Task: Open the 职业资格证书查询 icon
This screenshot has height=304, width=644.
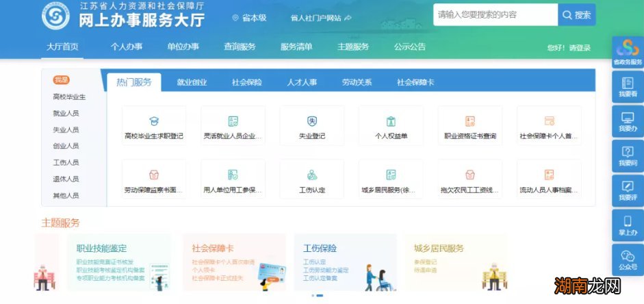Action: [470, 121]
